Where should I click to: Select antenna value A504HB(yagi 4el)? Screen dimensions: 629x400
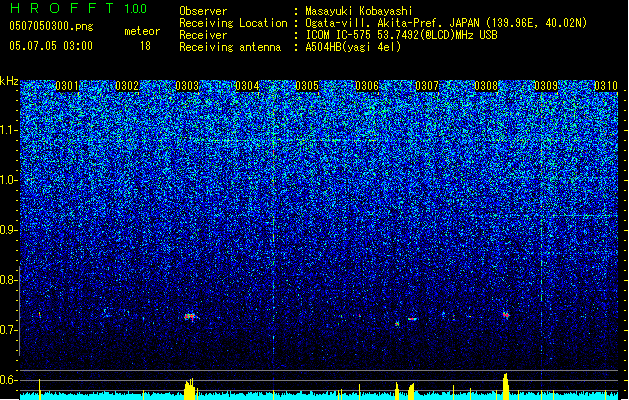point(353,47)
